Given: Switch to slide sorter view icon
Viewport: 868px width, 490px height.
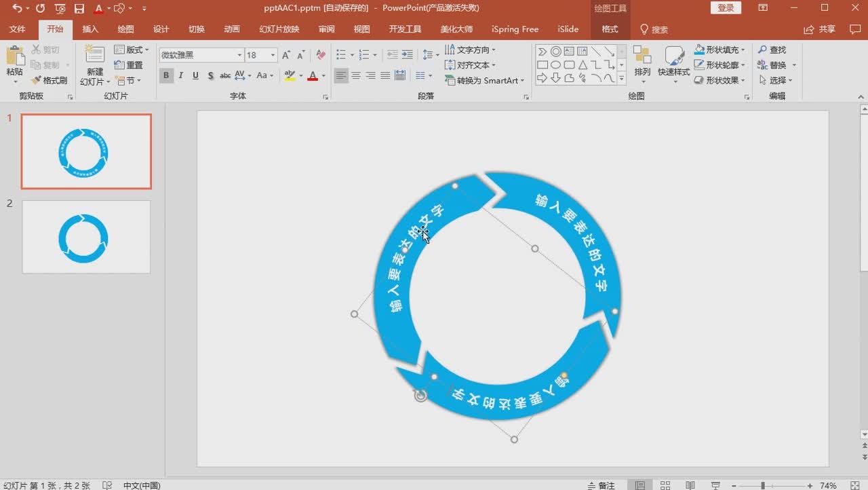Looking at the screenshot, I should point(665,485).
